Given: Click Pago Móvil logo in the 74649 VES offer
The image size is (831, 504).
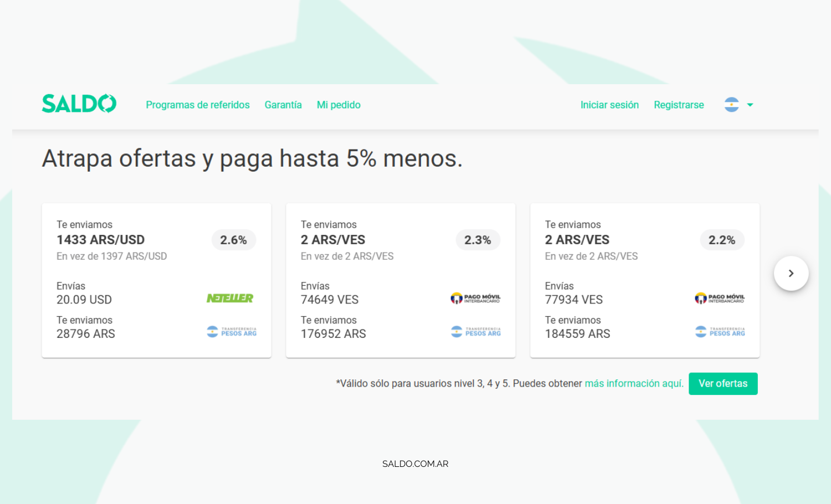Looking at the screenshot, I should point(475,299).
